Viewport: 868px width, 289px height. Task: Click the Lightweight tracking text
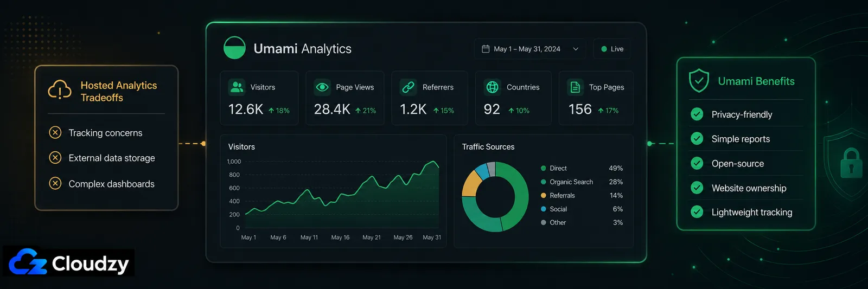[752, 213]
